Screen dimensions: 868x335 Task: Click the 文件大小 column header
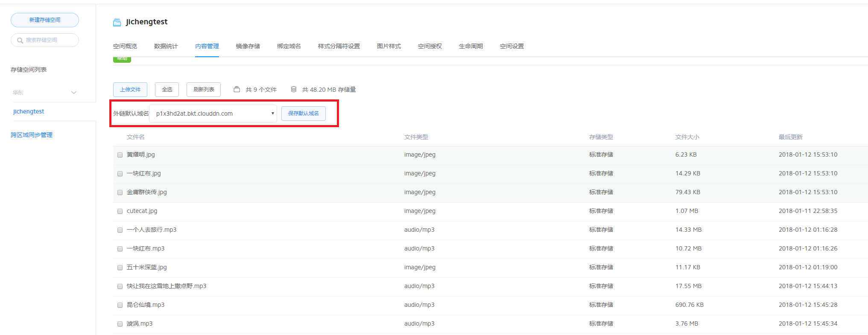pyautogui.click(x=687, y=137)
